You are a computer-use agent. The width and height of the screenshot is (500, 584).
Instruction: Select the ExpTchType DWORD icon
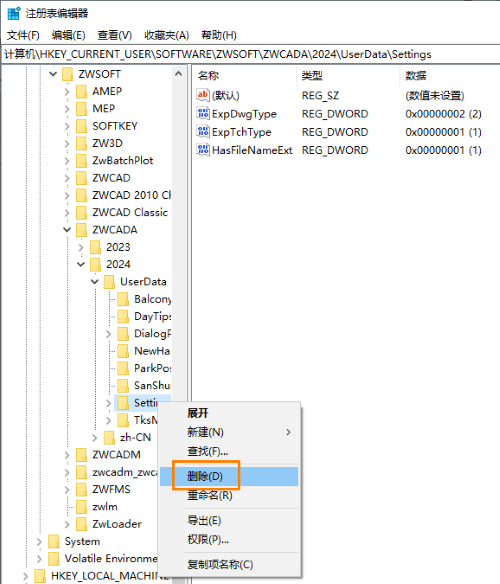click(203, 131)
